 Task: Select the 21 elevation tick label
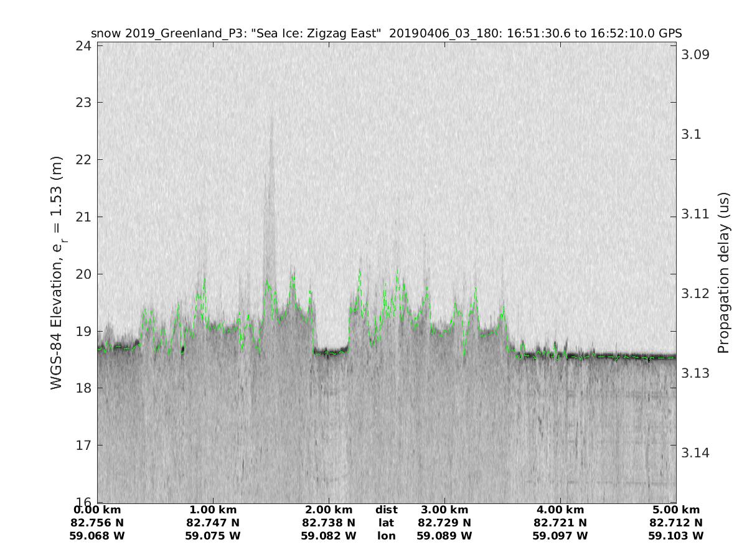click(83, 217)
